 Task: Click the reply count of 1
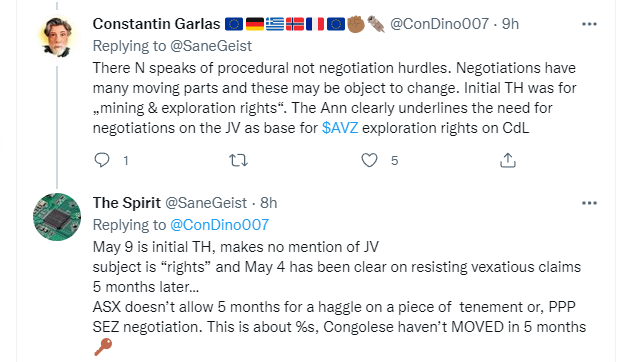[126, 161]
